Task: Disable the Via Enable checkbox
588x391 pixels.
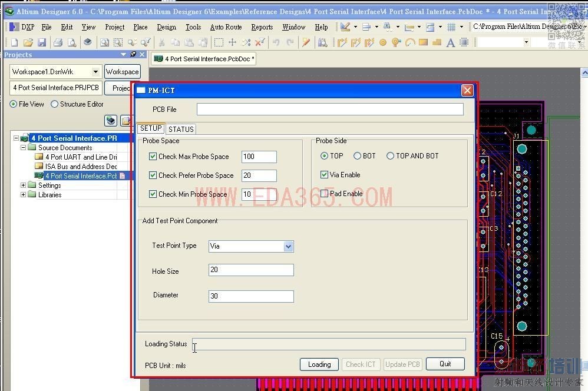Action: tap(325, 175)
